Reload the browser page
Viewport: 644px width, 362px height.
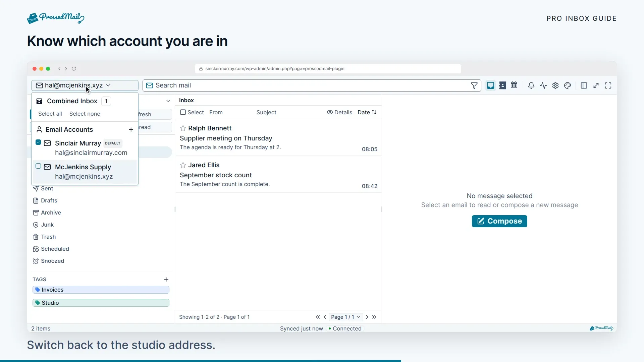(x=74, y=69)
